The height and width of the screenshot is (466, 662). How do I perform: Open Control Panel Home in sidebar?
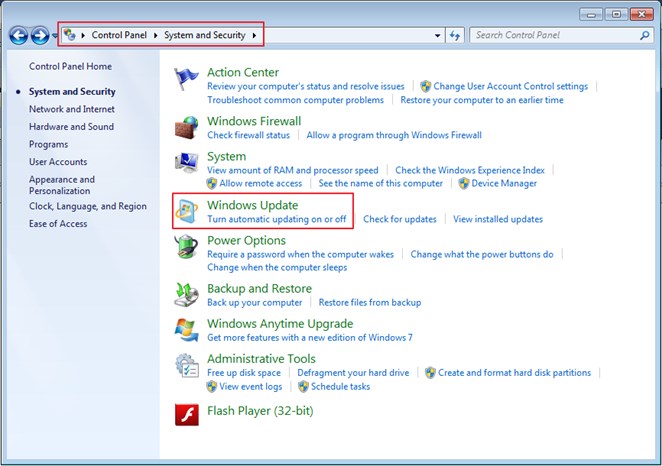pyautogui.click(x=71, y=66)
